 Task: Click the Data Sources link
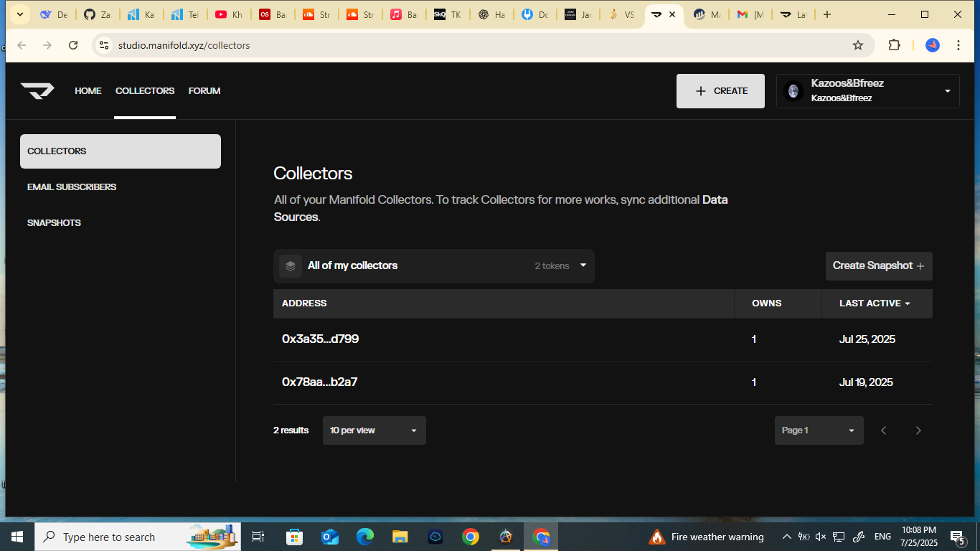point(715,200)
